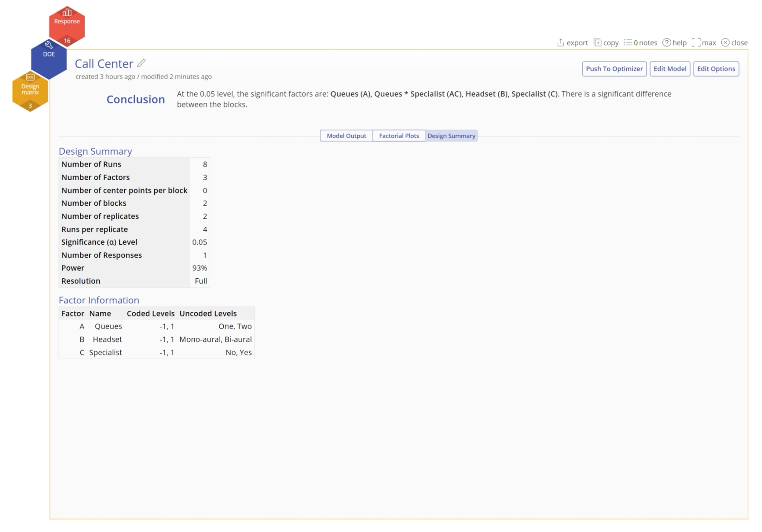Switch to the Factorial Plots tab
This screenshot has height=532, width=762.
pyautogui.click(x=399, y=136)
